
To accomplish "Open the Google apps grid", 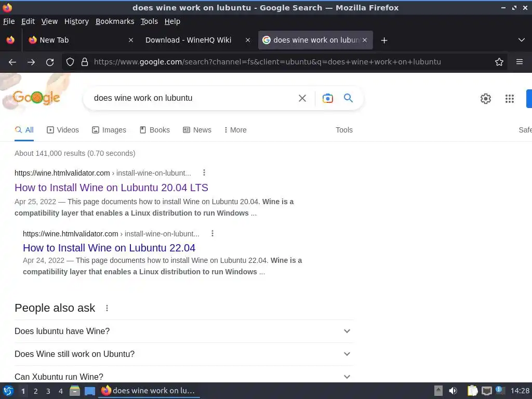I will [x=509, y=98].
